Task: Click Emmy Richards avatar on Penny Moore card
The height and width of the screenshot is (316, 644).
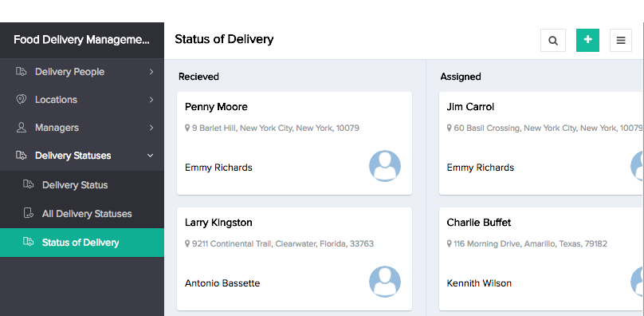Action: (385, 166)
